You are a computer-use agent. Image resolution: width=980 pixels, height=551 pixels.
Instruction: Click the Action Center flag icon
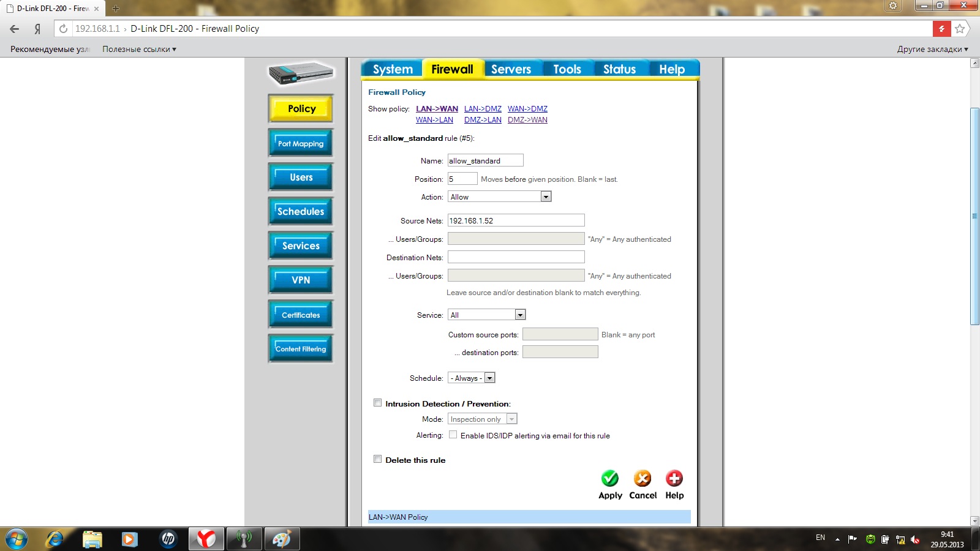852,539
